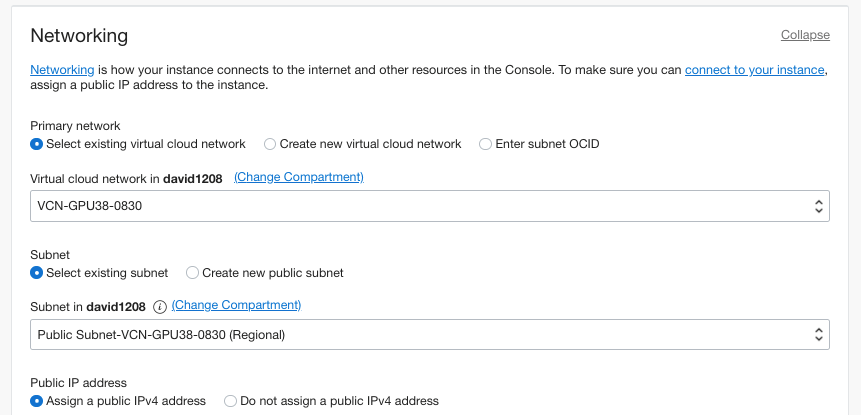
Task: Open the Networking documentation link
Action: coord(62,70)
